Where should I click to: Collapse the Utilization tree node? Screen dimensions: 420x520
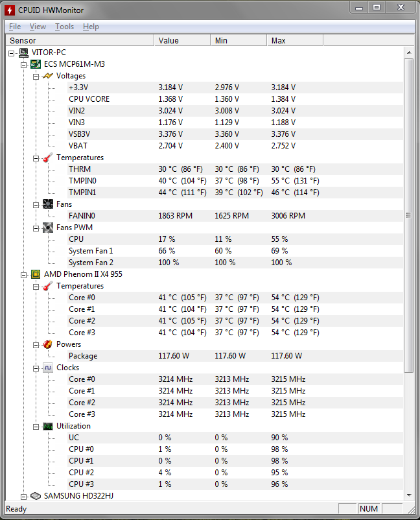pyautogui.click(x=36, y=427)
